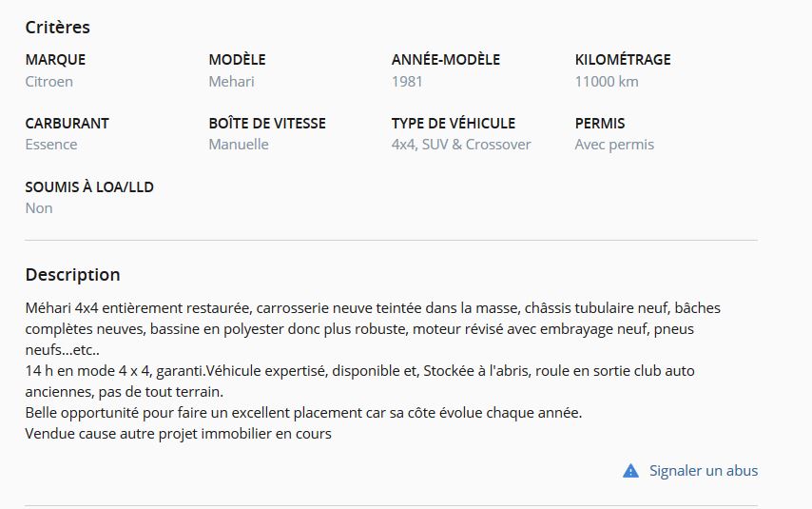Click the Citroen brand value
The image size is (812, 509).
(49, 82)
